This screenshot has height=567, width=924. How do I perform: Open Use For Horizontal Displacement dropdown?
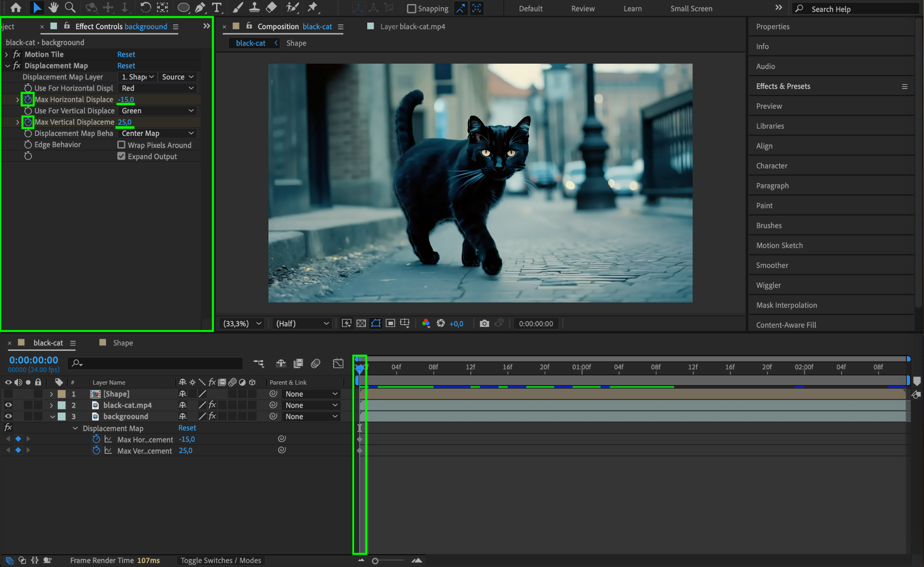click(157, 88)
